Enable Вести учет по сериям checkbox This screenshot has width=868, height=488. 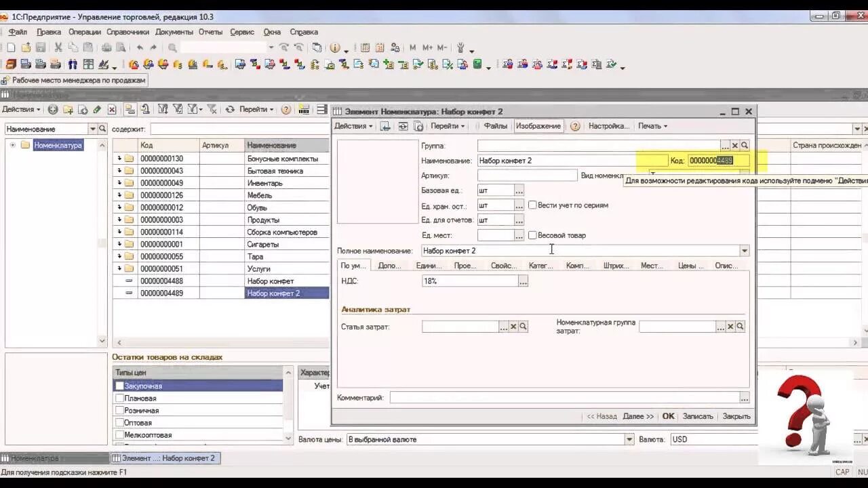pos(532,205)
